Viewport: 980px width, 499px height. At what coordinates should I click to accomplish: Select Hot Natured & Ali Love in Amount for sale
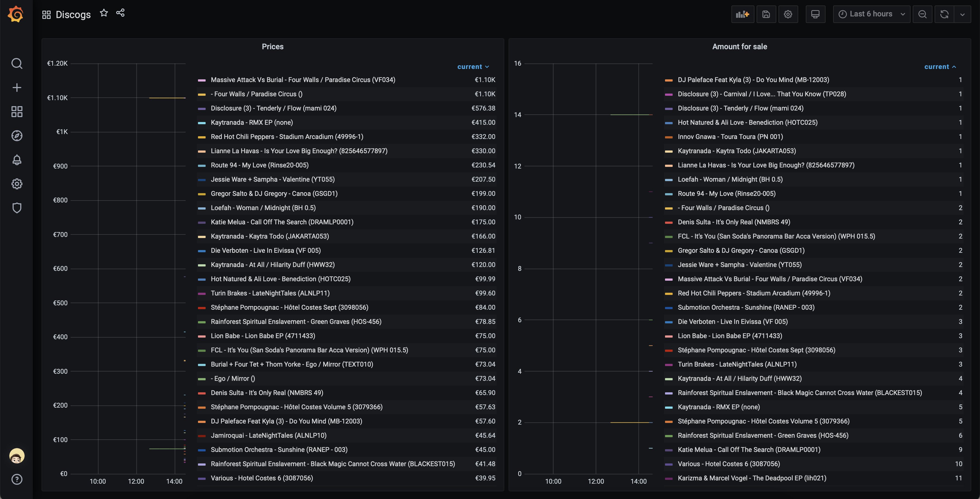[x=748, y=123]
